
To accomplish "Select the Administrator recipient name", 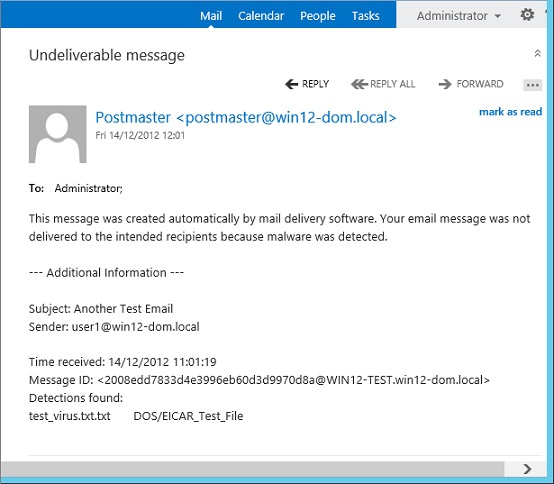I will [88, 188].
